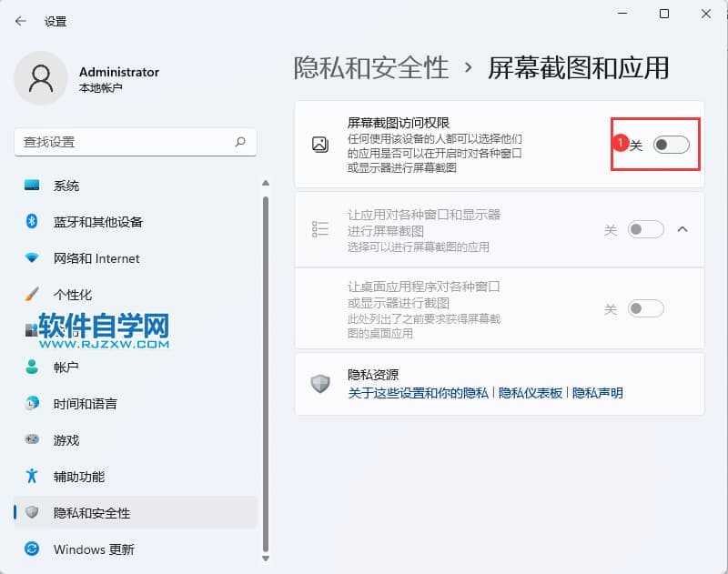Click the 个性化 paintbrush icon
Screen dimensions: 728x574
click(x=33, y=295)
